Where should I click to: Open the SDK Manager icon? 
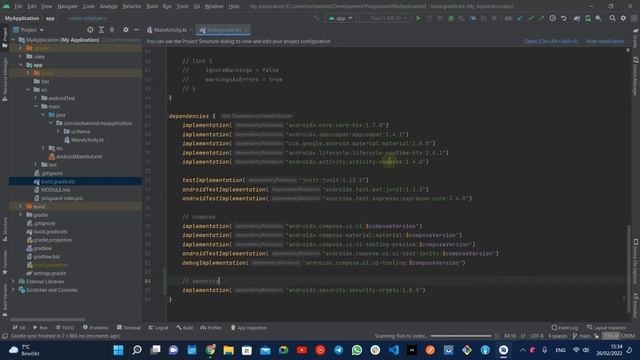[x=598, y=18]
